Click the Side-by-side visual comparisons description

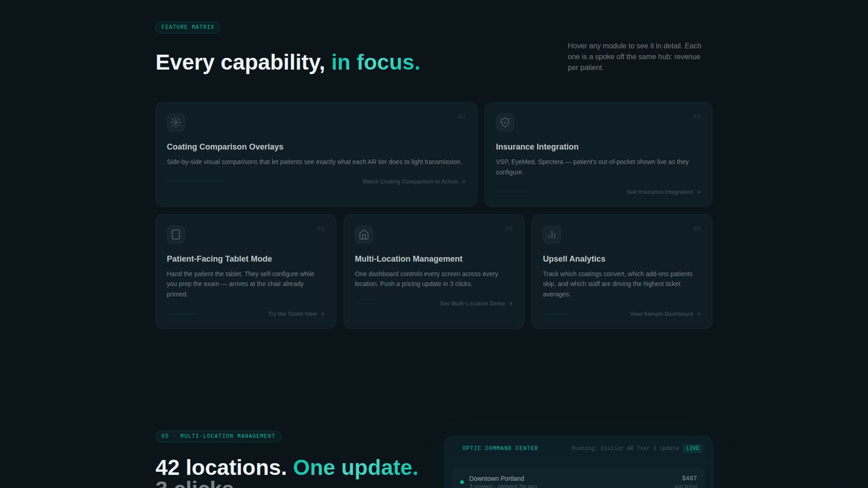tap(314, 162)
